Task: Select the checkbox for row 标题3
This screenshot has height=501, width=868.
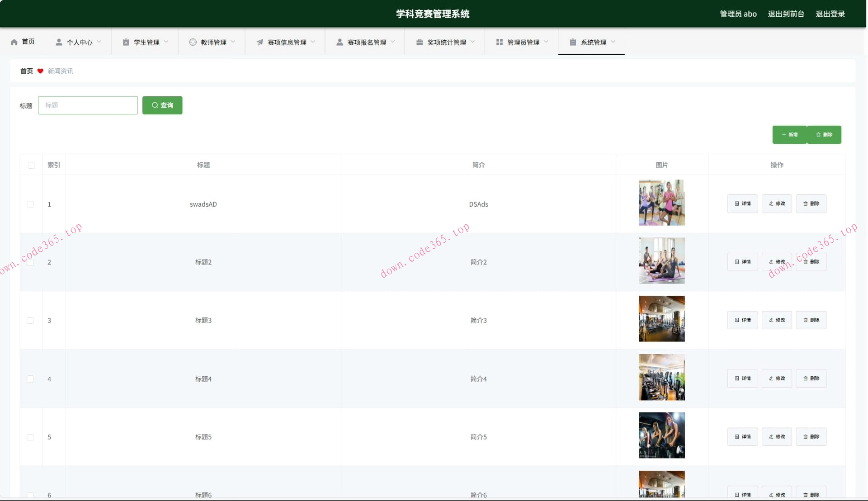Action: tap(30, 321)
